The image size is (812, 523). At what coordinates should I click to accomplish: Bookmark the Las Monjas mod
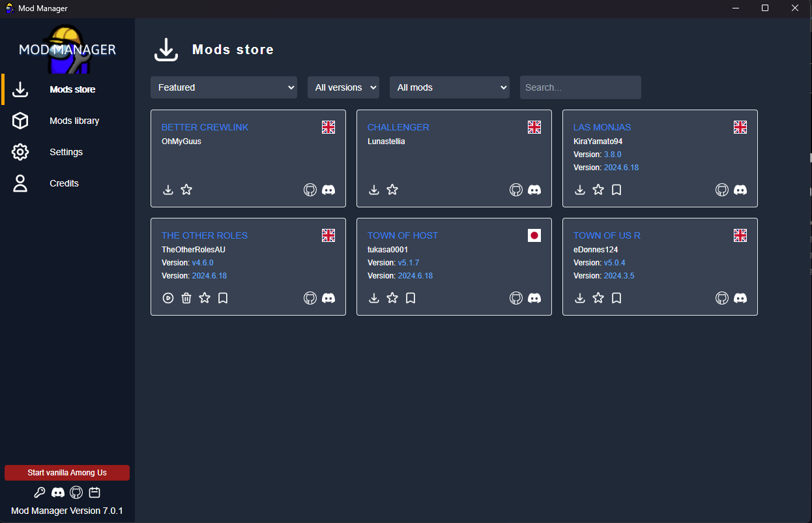pos(616,190)
